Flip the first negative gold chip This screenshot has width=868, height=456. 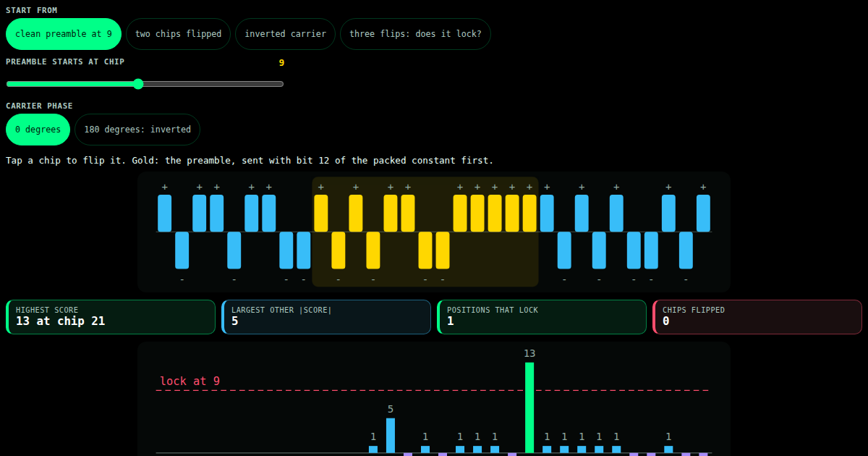click(339, 250)
